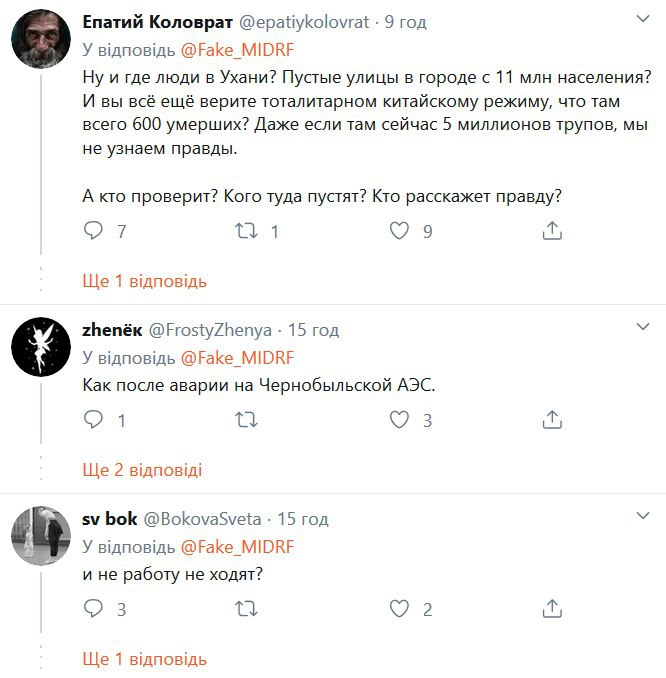Share Епатий Коловрат's tweet

coord(551,231)
